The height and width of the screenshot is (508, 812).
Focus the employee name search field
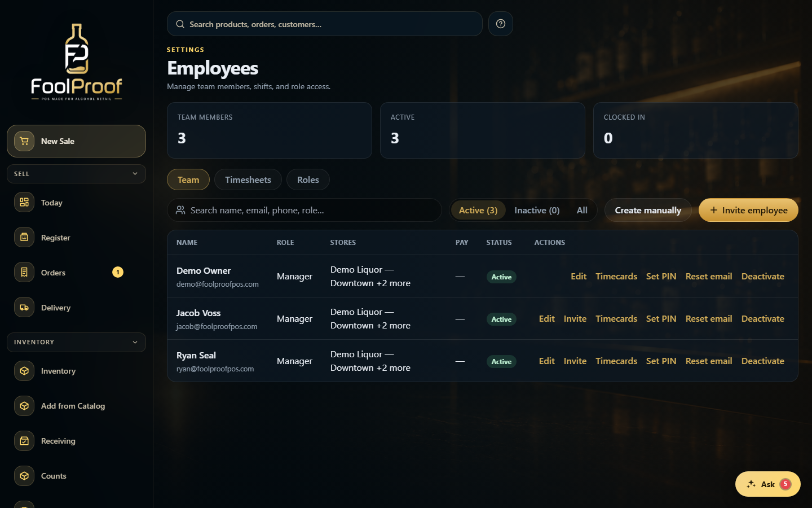[x=304, y=210]
